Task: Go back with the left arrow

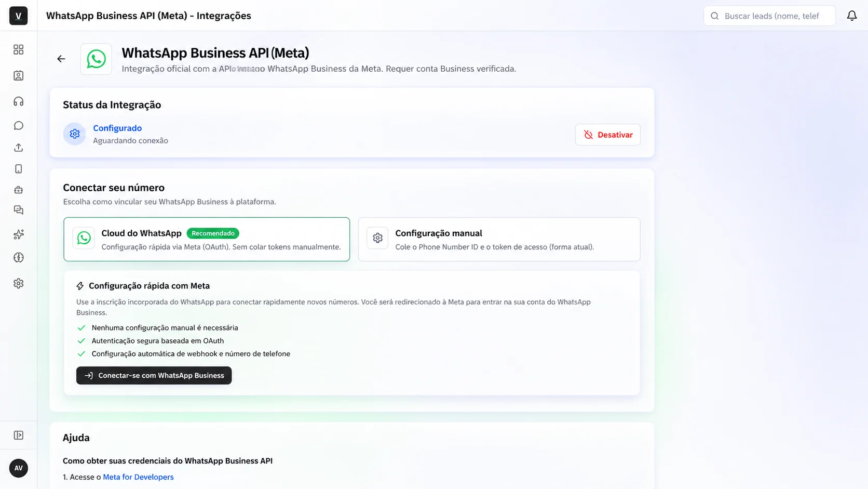Action: click(61, 59)
